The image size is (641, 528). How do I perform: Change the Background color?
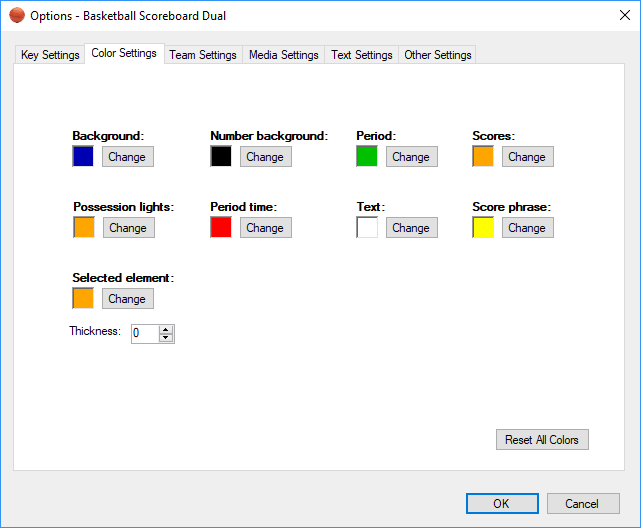click(127, 157)
